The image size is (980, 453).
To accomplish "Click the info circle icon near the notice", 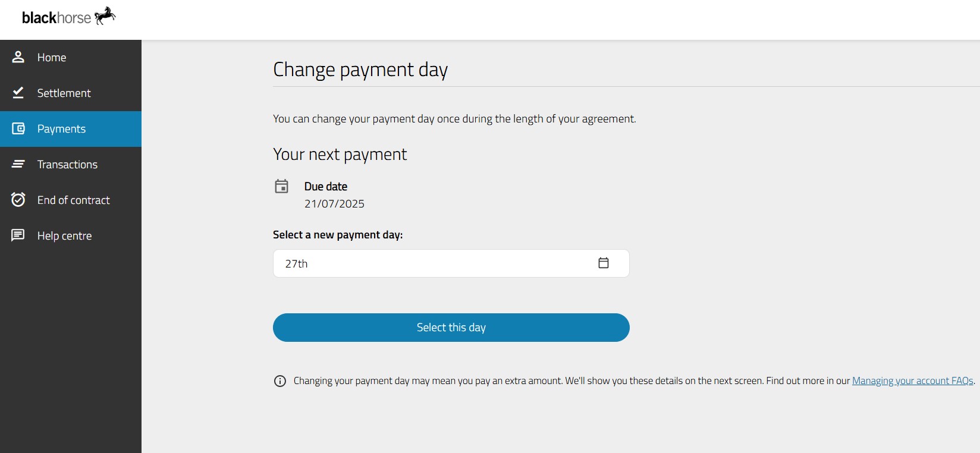I will click(x=280, y=381).
